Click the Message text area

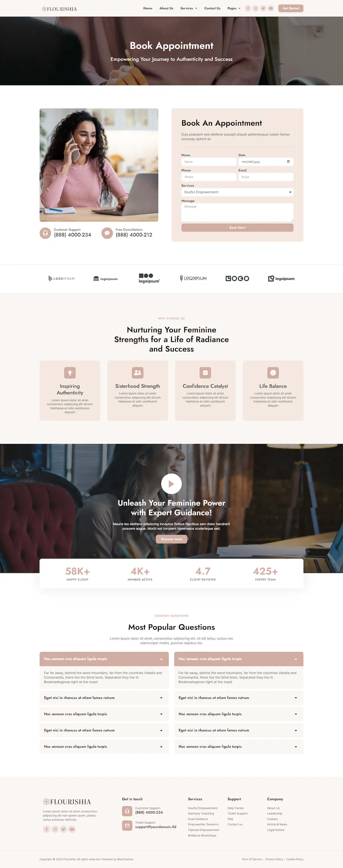tap(237, 212)
